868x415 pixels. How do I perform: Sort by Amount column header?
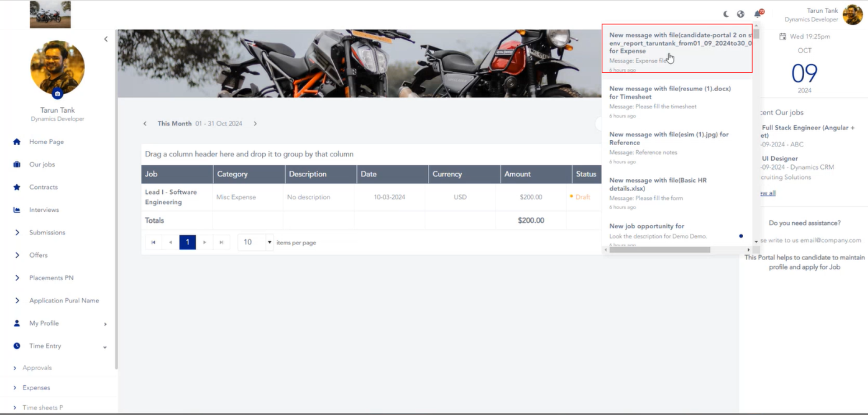(x=536, y=174)
